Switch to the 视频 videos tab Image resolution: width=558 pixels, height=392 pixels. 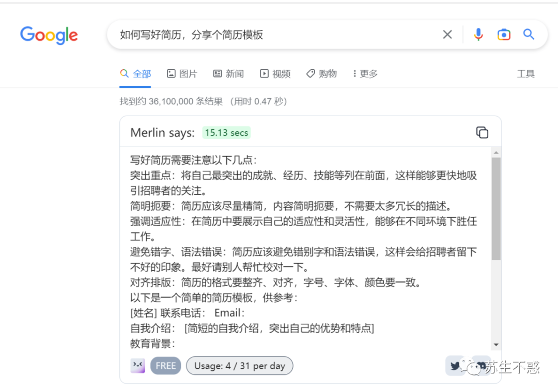click(x=275, y=74)
